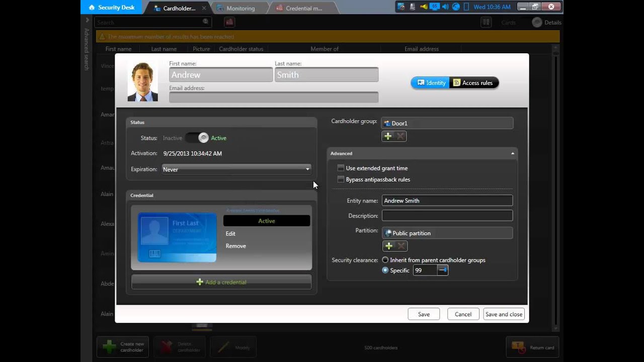
Task: Click the Email address column header
Action: coord(422,49)
